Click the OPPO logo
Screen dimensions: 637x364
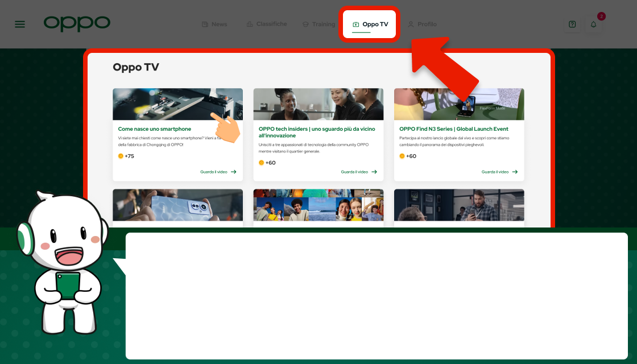[x=77, y=23]
